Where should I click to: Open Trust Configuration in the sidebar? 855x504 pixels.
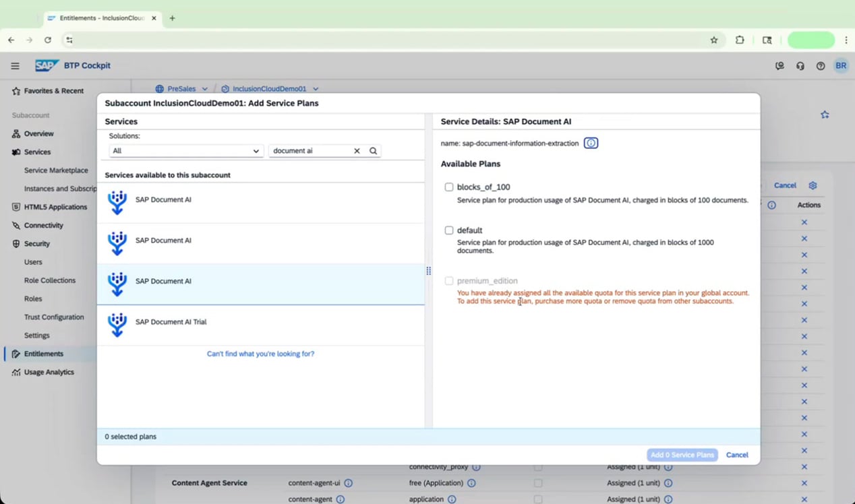click(54, 317)
